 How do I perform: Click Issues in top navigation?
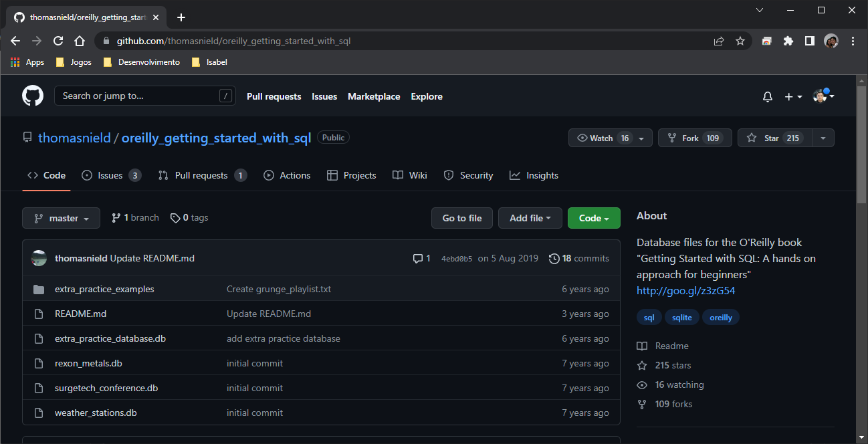coord(324,96)
